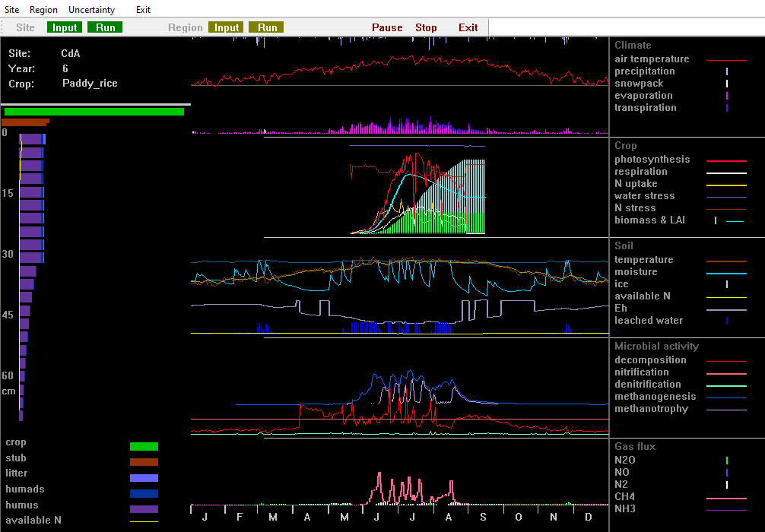Click the green progress bar under site info

pyautogui.click(x=94, y=112)
